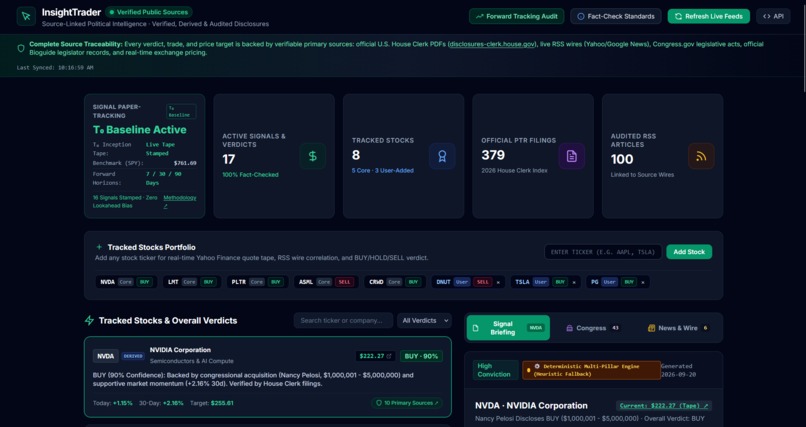The width and height of the screenshot is (806, 427).
Task: Click the Target $255.61 value
Action: (x=222, y=403)
